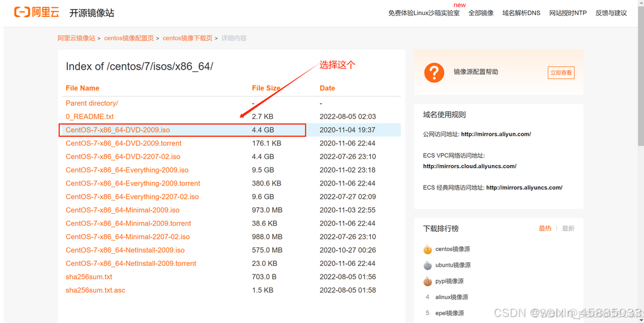The width and height of the screenshot is (644, 323).
Task: Click the second-place medal icon beside ubuntu镜像源
Action: click(428, 265)
